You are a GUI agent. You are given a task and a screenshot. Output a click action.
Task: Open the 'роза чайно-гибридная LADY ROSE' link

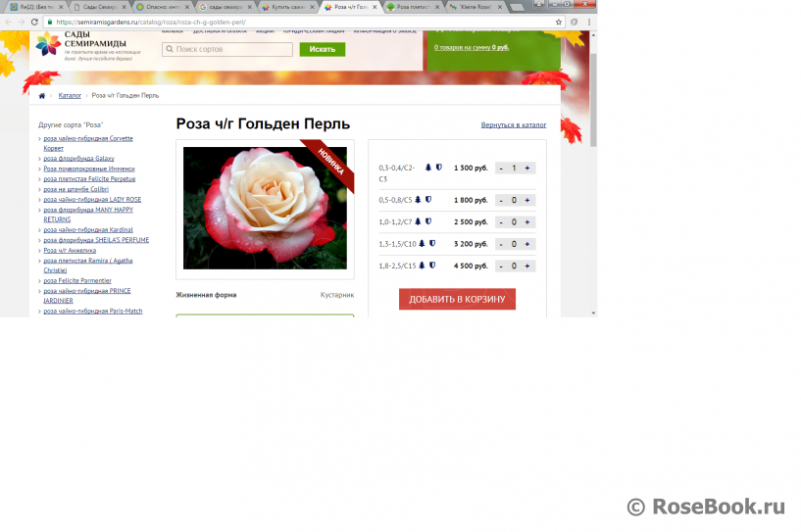pos(92,199)
